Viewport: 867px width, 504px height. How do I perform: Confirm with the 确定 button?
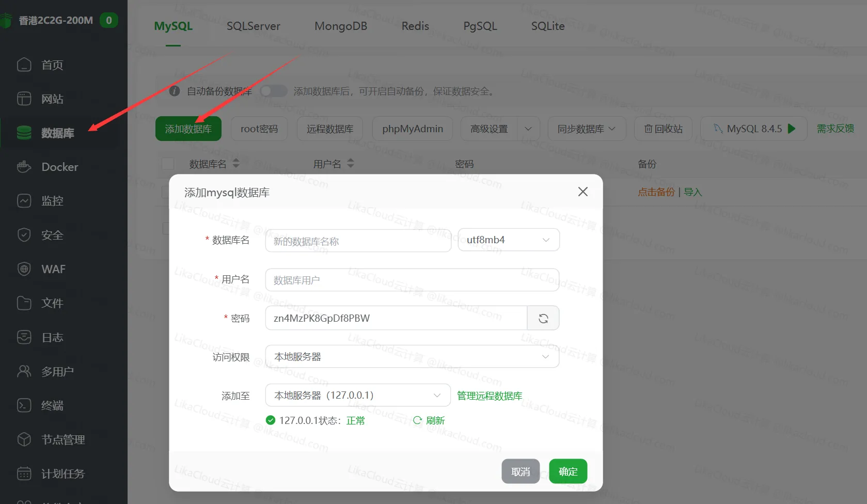click(x=568, y=471)
